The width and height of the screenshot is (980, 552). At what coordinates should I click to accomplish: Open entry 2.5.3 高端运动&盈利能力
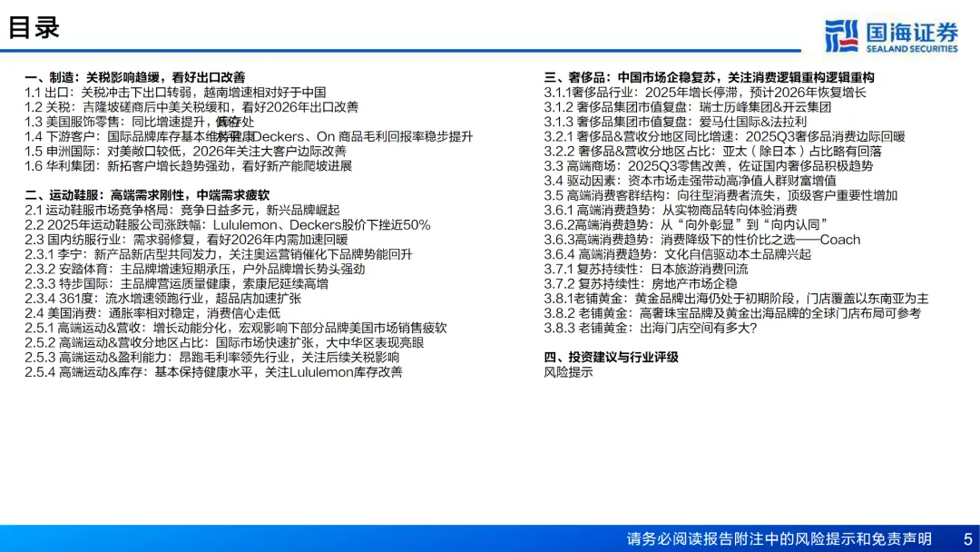(211, 357)
